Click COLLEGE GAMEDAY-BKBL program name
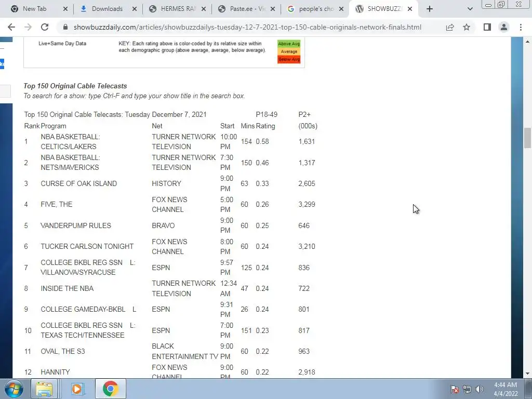The image size is (532, 399). pos(88,310)
